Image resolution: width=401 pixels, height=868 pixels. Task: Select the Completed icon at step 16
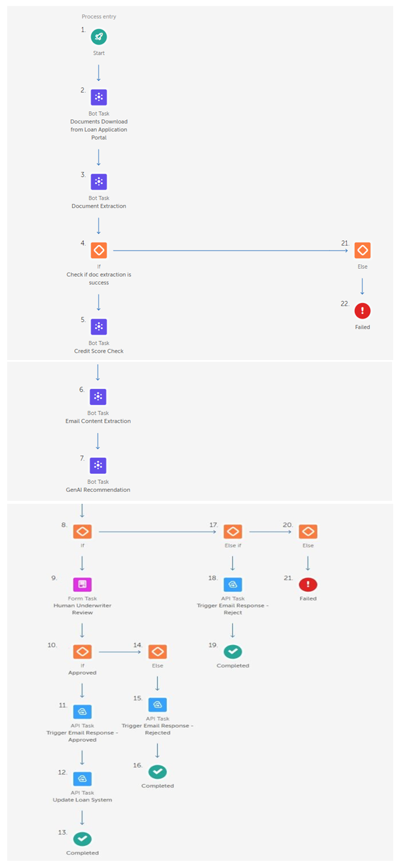click(x=157, y=772)
